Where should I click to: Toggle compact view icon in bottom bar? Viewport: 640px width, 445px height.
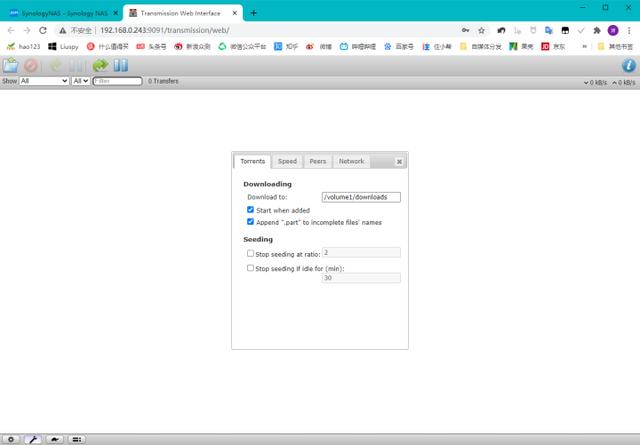[77, 439]
